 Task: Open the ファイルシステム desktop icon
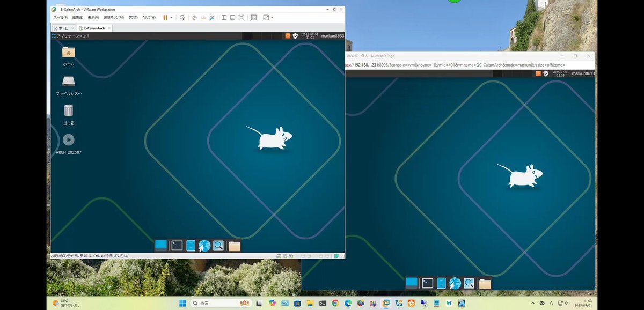click(68, 85)
